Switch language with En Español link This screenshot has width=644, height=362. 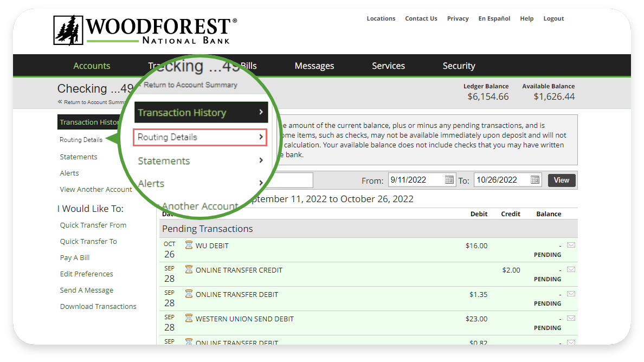(494, 18)
